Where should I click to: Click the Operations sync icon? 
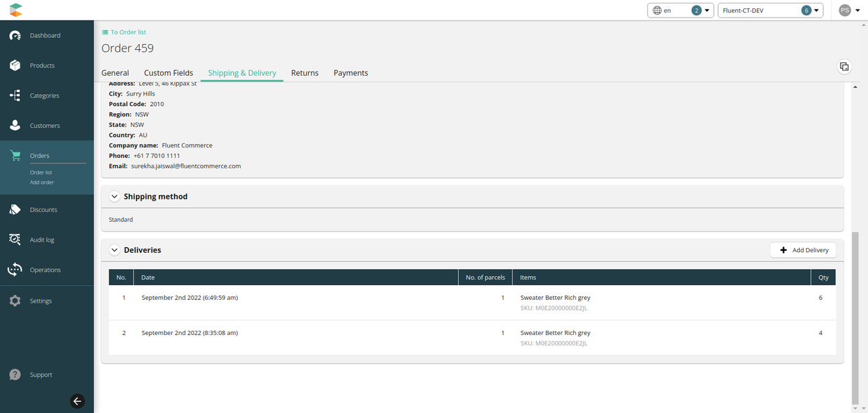tap(15, 270)
